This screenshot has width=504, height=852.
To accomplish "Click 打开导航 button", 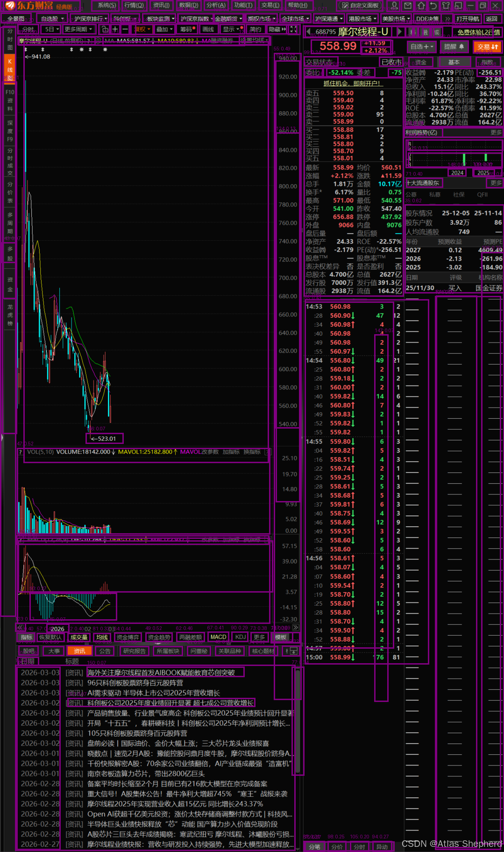I will point(468,19).
